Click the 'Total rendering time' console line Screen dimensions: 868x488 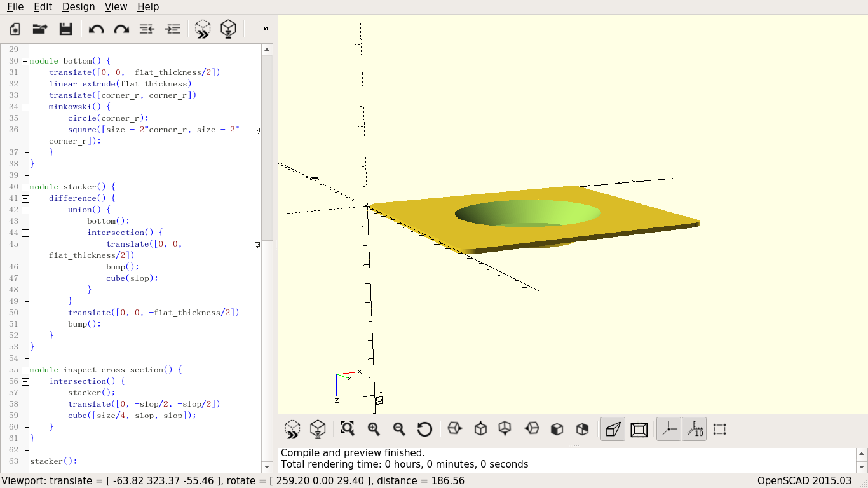point(404,464)
